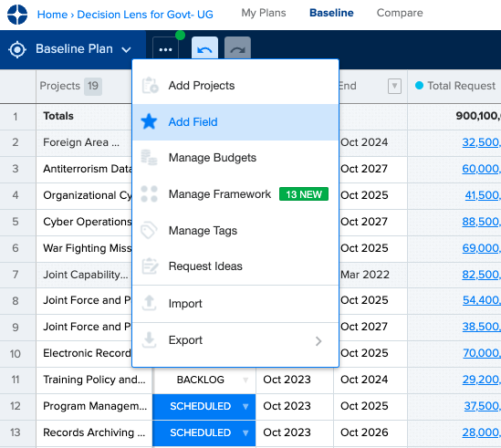Select Manage Budgets menu entry
The image size is (501, 448).
click(x=235, y=158)
